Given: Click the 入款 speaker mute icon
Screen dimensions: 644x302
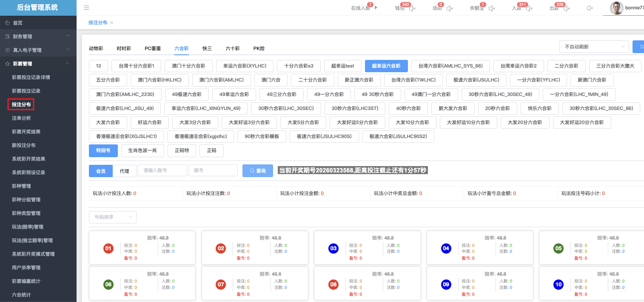Looking at the screenshot, I should (530, 8).
